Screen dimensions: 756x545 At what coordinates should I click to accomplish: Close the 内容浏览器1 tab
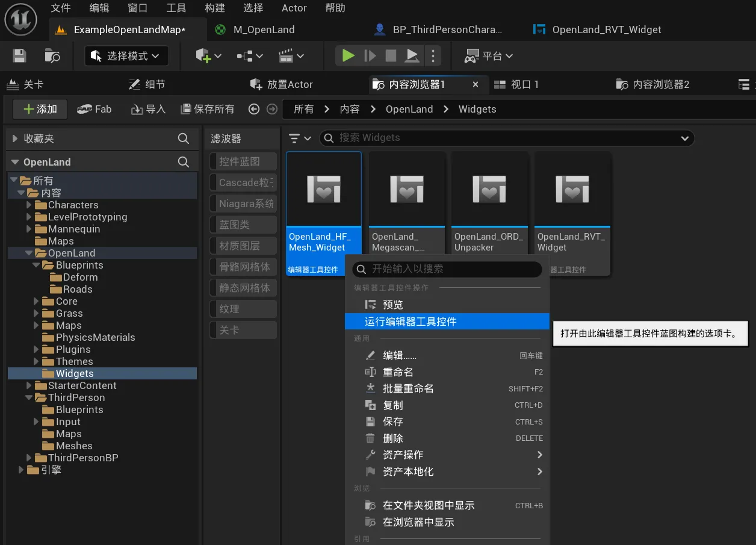pyautogui.click(x=476, y=84)
